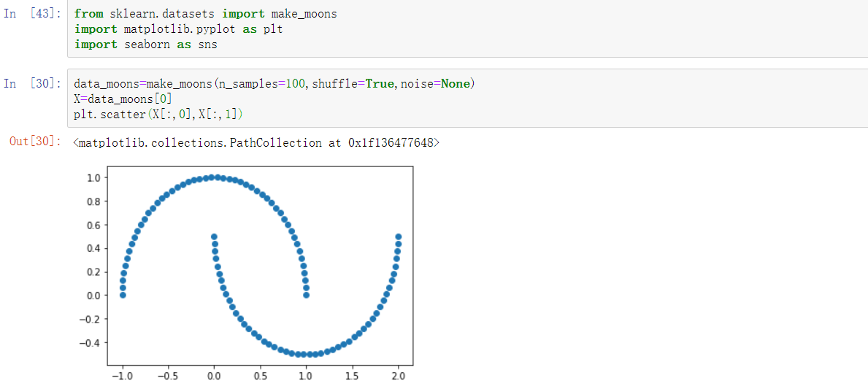Click the PathCollection output text
The width and height of the screenshot is (868, 389).
256,143
